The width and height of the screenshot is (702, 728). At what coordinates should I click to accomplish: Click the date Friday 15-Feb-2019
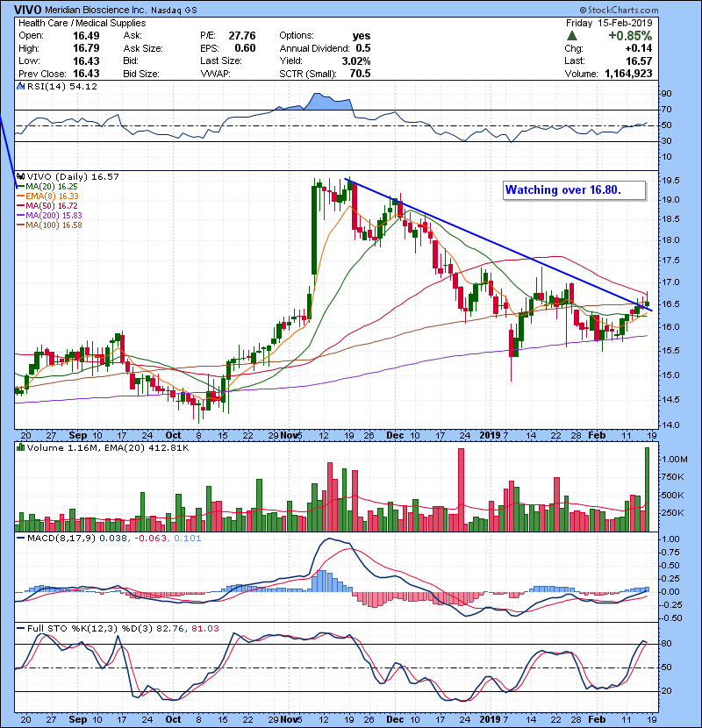(609, 23)
